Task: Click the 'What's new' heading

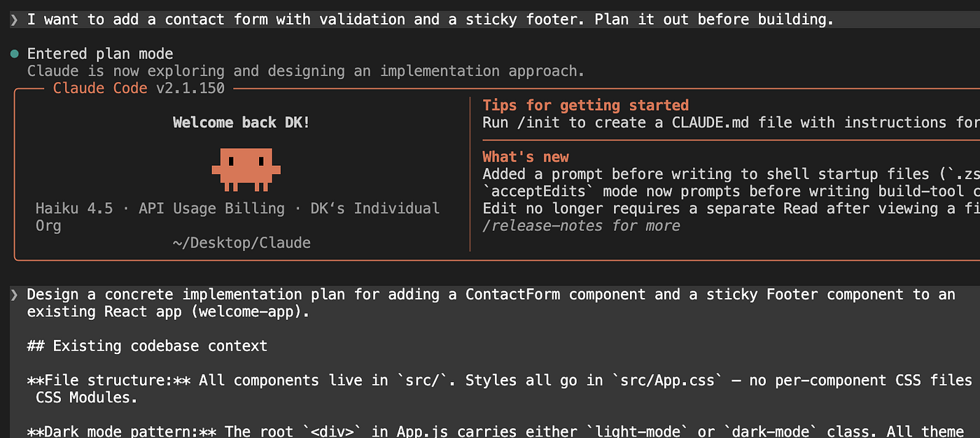Action: [526, 157]
